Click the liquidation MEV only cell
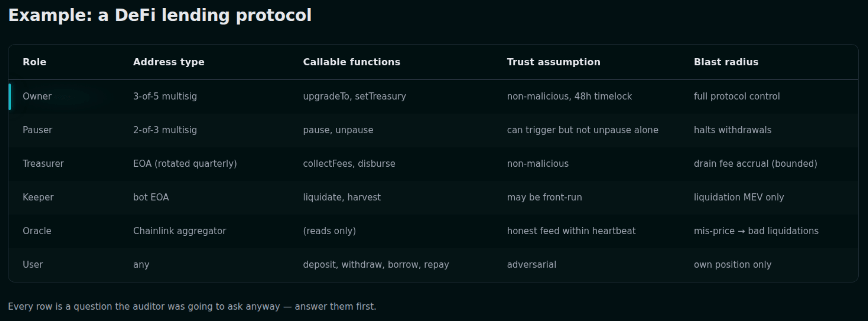This screenshot has height=321, width=868. [x=739, y=197]
